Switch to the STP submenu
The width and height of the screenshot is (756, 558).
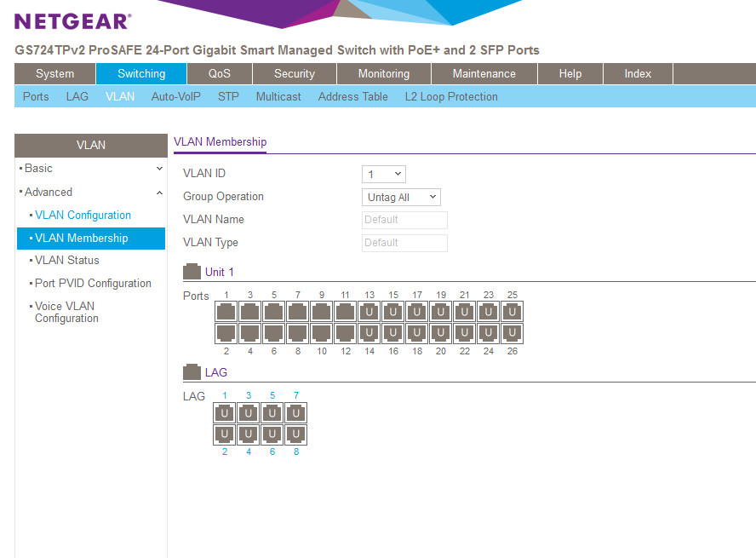point(228,97)
